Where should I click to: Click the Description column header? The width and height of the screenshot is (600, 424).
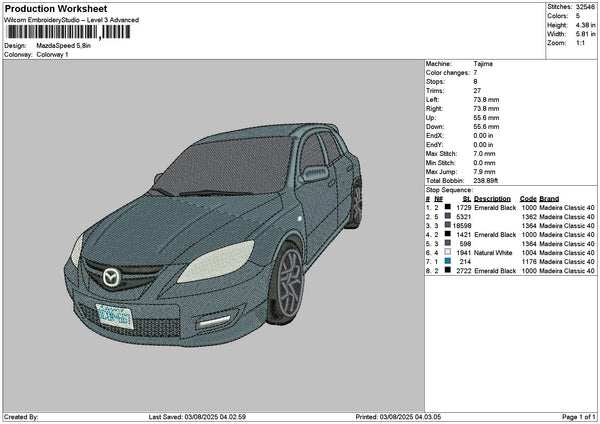point(494,197)
